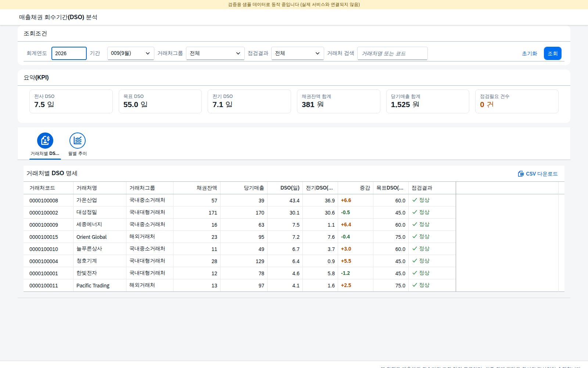Click customer name 청호기계
Screen dimensions: 588x368
tap(87, 261)
